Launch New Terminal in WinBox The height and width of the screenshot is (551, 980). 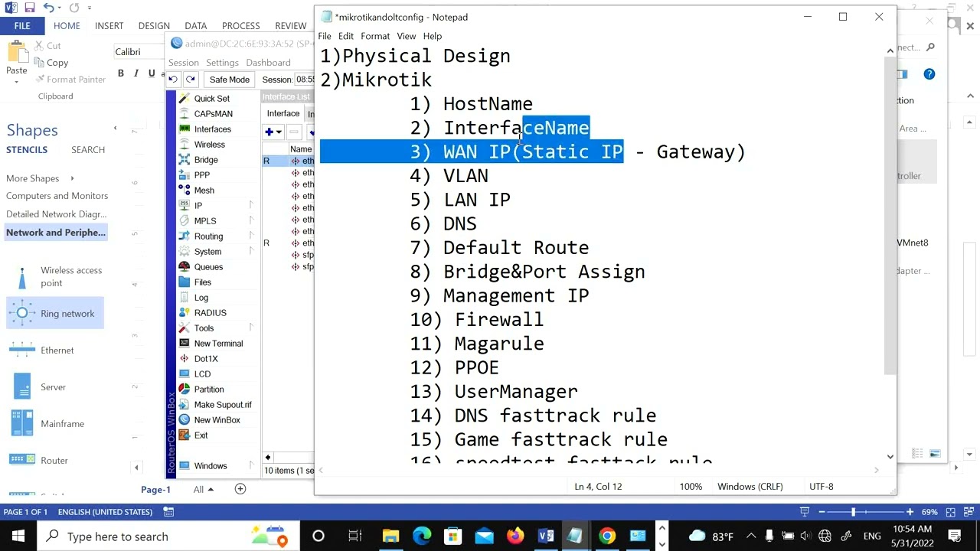coord(218,344)
